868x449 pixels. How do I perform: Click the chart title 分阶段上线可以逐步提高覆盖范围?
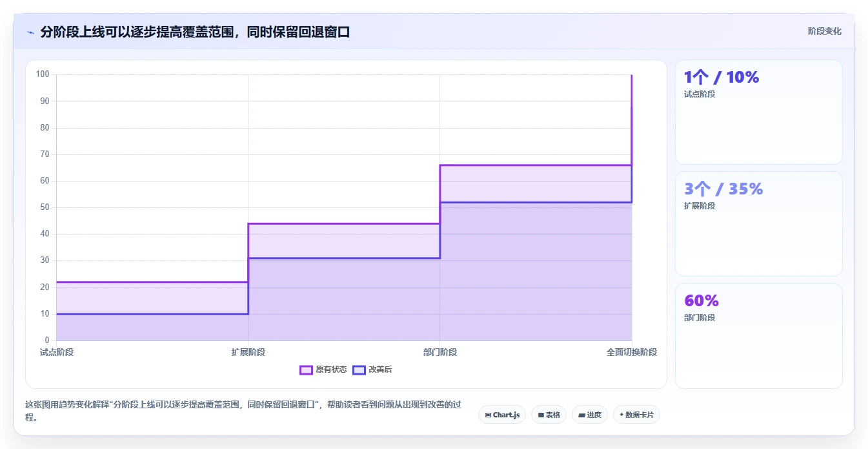195,32
